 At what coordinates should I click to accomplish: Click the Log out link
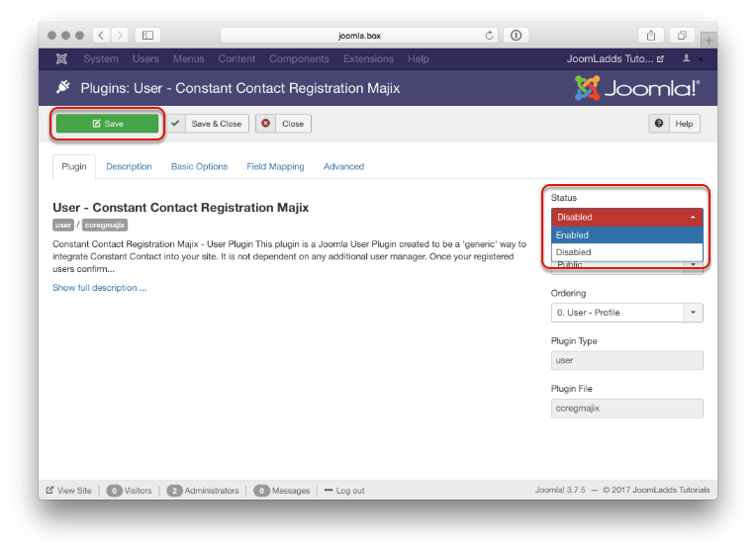[344, 491]
